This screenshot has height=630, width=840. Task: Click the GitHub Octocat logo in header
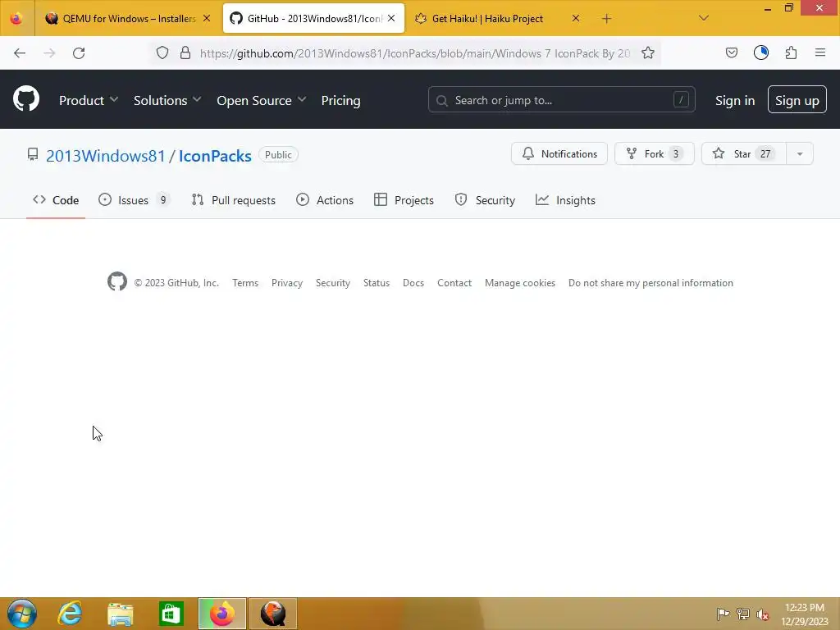(x=26, y=99)
